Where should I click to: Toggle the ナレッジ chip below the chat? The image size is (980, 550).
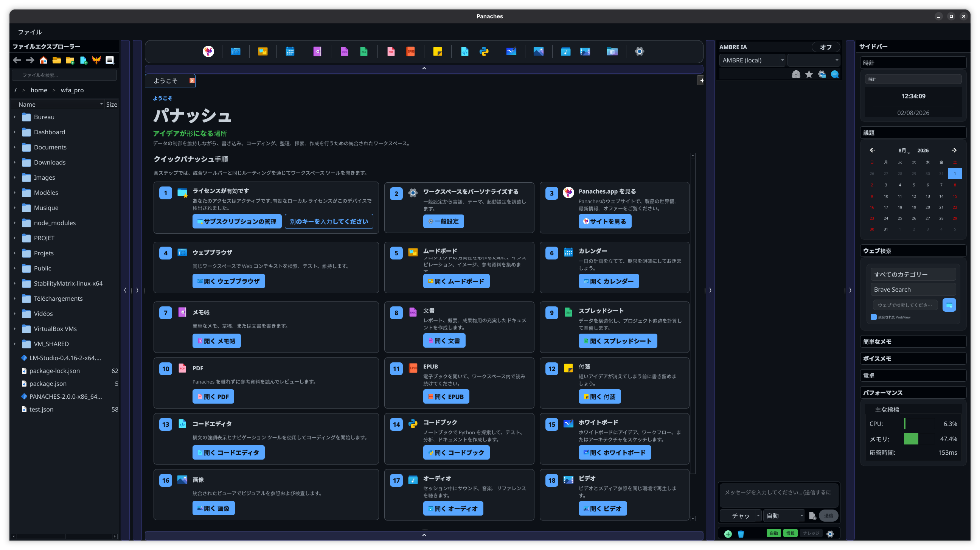pyautogui.click(x=811, y=533)
